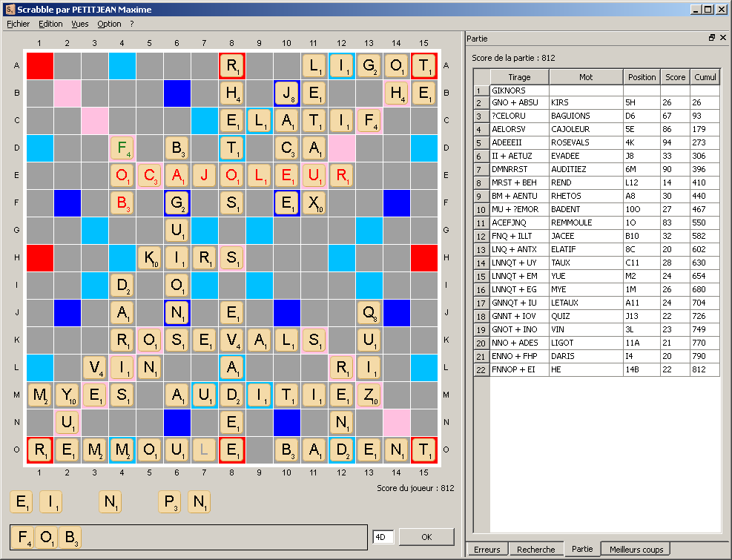The height and width of the screenshot is (560, 732).
Task: Click the position input field showing 4D
Action: (x=383, y=537)
